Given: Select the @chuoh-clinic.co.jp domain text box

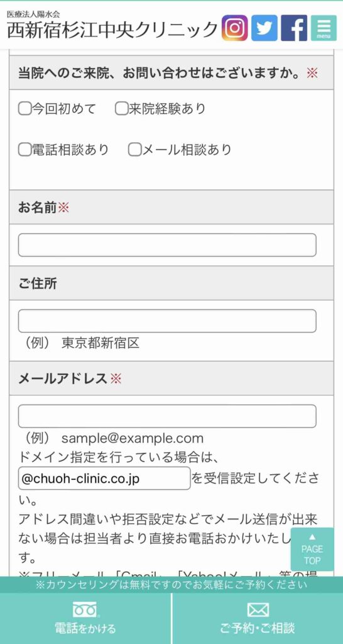Looking at the screenshot, I should tap(104, 479).
